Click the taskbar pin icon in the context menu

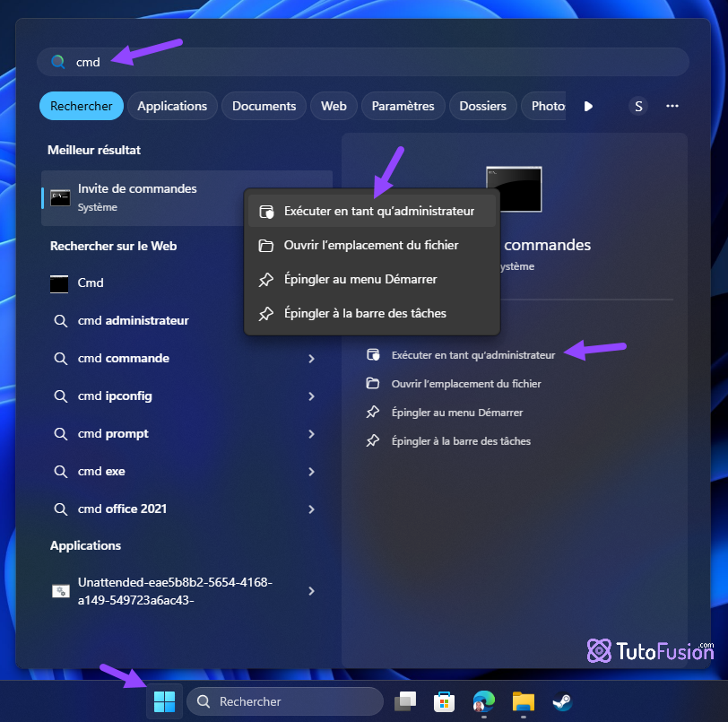click(265, 314)
